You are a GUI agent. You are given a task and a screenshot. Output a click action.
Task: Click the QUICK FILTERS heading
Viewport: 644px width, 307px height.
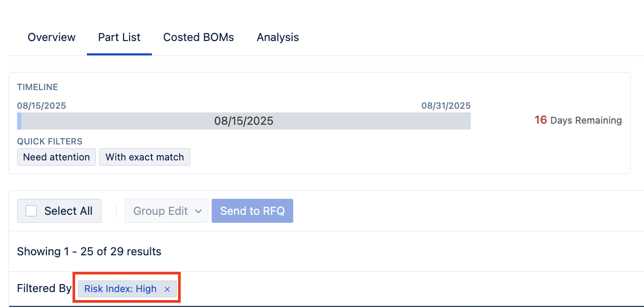click(x=50, y=142)
